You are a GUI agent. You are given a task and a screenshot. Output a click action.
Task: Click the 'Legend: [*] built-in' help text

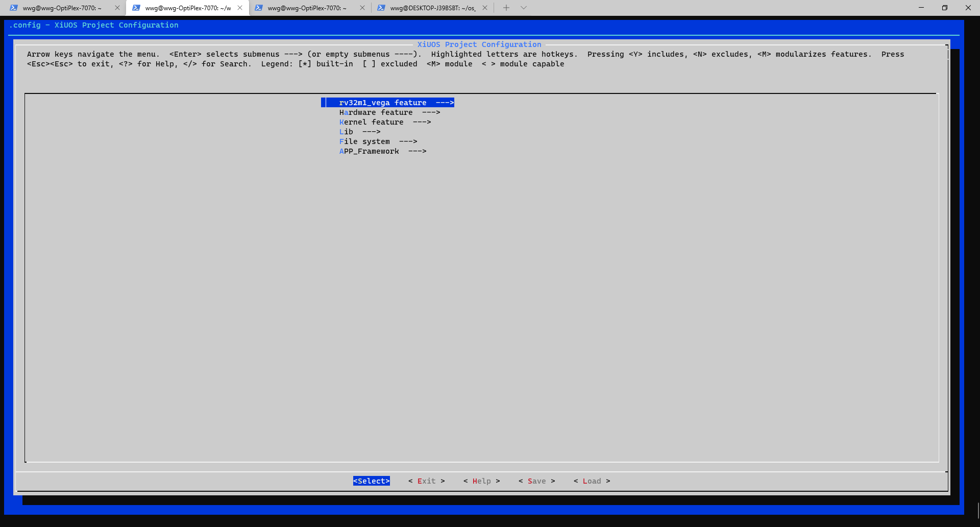coord(307,64)
